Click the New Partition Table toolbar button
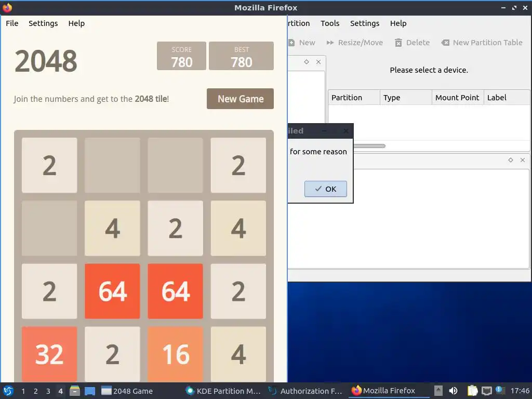 (482, 43)
